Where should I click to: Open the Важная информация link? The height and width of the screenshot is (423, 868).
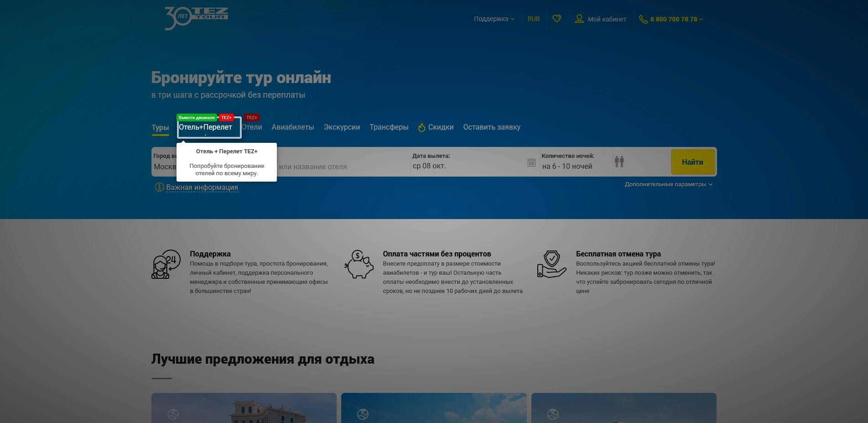(x=202, y=187)
